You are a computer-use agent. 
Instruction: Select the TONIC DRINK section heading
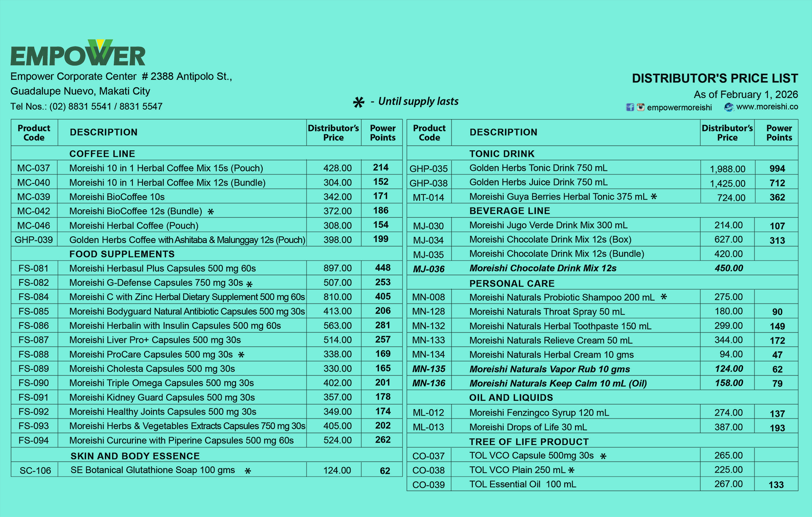click(x=502, y=154)
